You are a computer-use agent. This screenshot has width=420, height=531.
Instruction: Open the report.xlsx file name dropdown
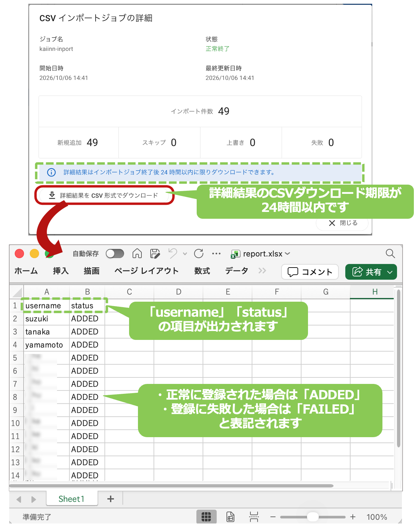tap(288, 254)
